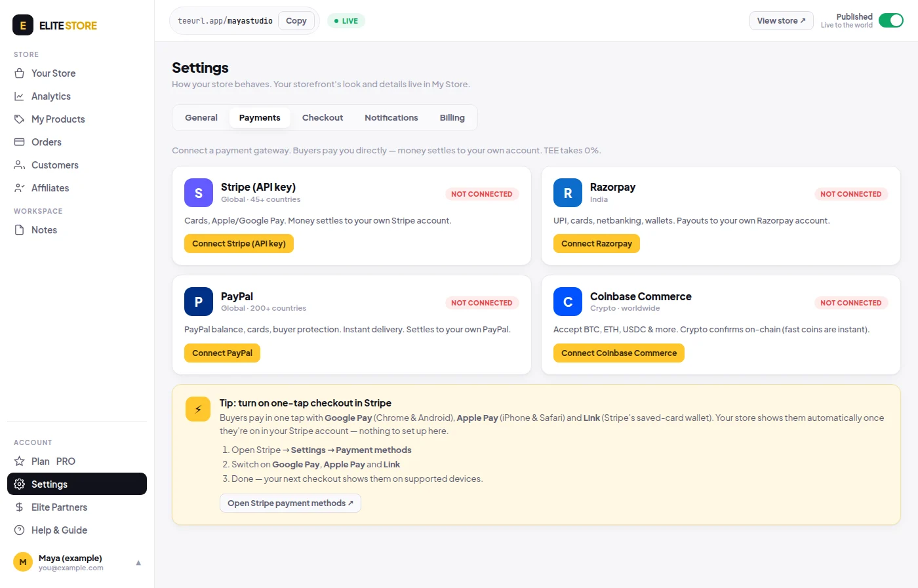Click PayPal's NOT CONNECTED badge

(x=482, y=303)
